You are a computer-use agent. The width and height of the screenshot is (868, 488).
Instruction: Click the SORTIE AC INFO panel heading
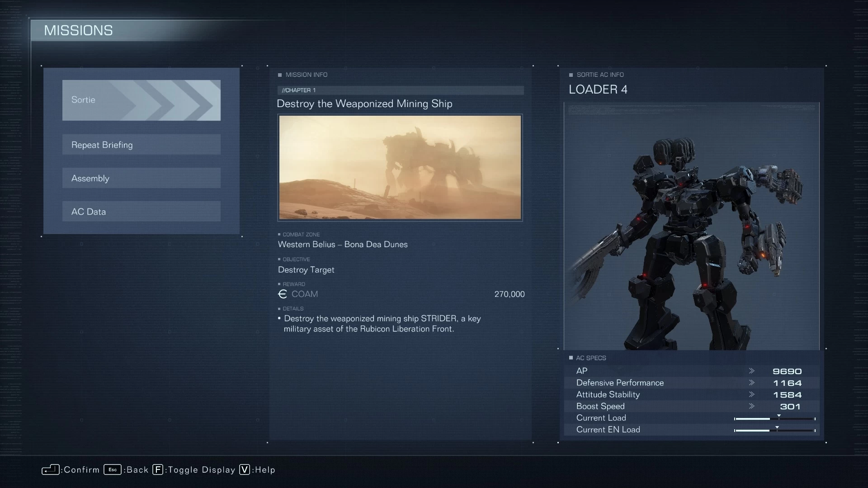click(600, 75)
